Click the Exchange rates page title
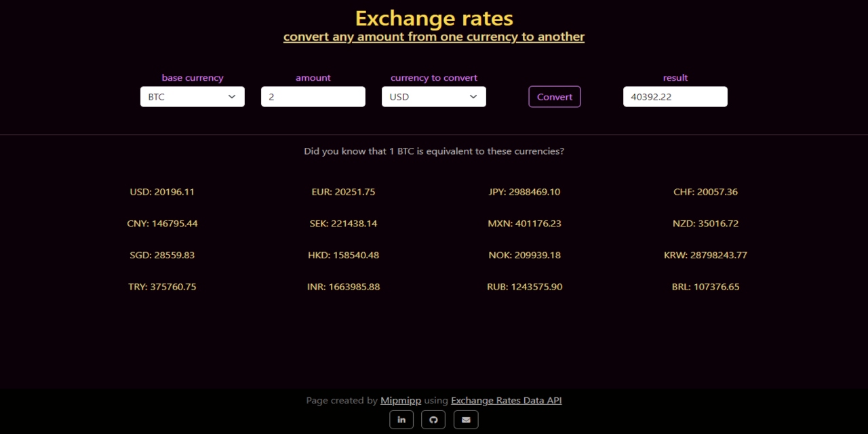This screenshot has height=434, width=868. 433,18
